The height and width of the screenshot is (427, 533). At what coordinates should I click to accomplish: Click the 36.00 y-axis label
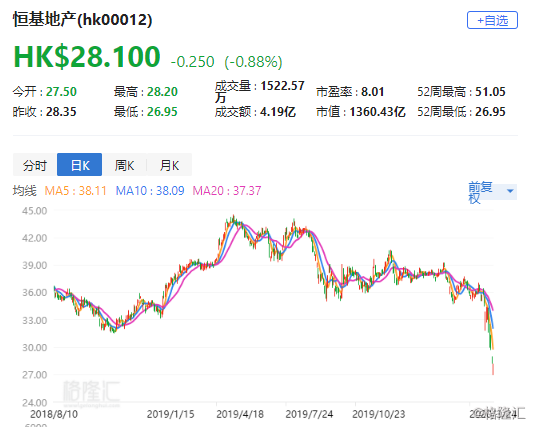pyautogui.click(x=35, y=292)
